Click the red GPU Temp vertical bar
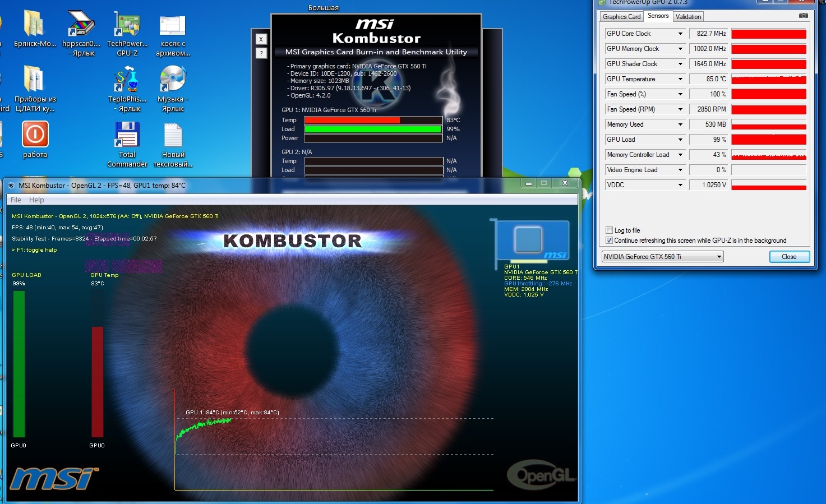826x504 pixels. point(98,381)
